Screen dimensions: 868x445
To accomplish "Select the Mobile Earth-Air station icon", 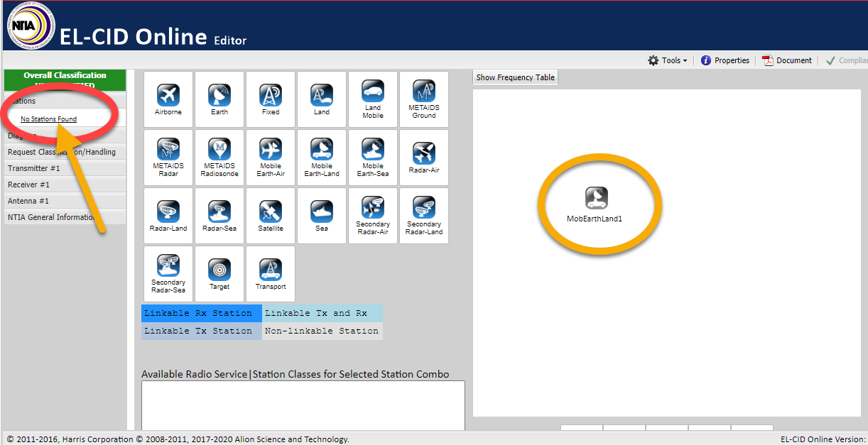I will tap(271, 158).
